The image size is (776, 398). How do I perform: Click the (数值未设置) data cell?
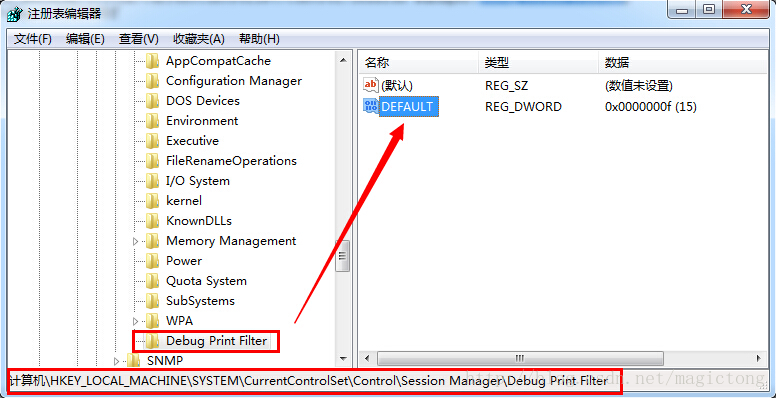coord(638,86)
